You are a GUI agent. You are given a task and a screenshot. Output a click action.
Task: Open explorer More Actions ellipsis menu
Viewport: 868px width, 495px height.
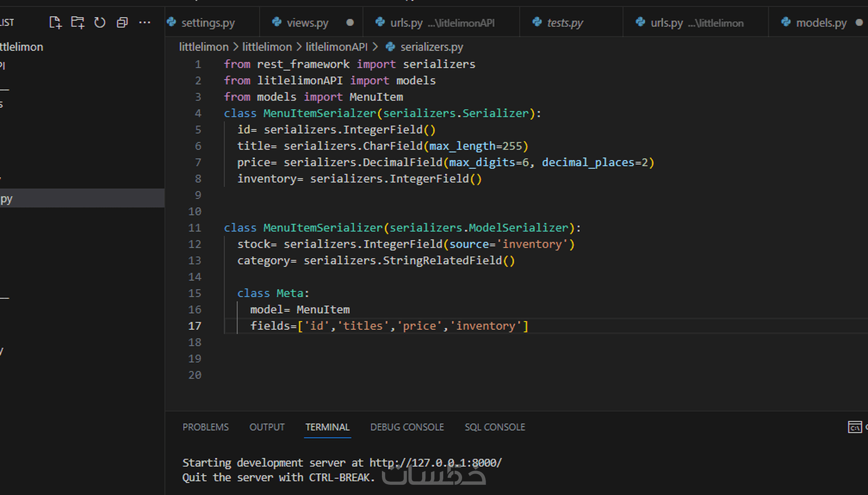pyautogui.click(x=144, y=22)
